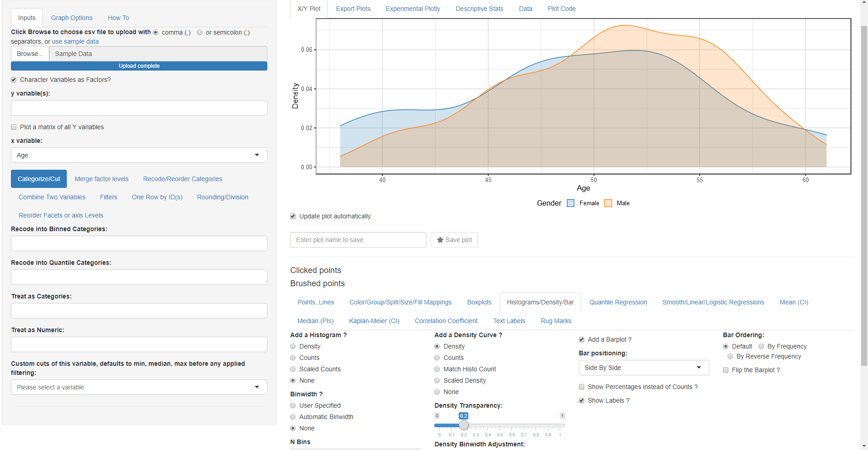
Task: Open Rounding/Division section
Action: click(x=223, y=197)
